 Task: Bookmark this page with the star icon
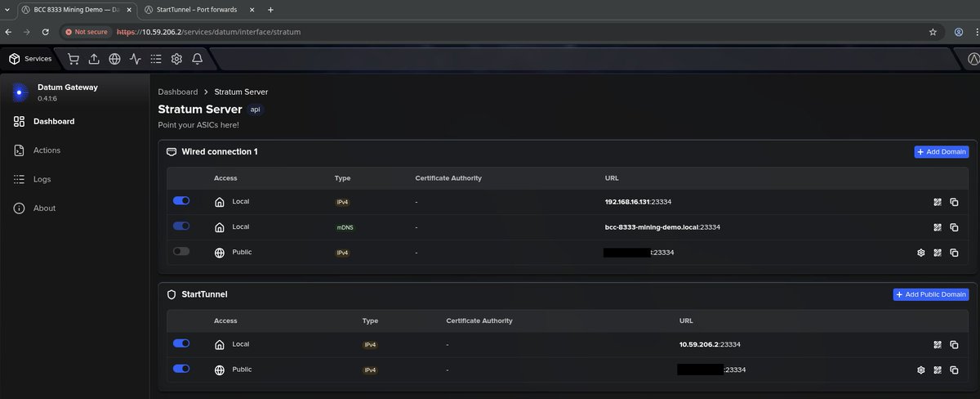(x=933, y=32)
